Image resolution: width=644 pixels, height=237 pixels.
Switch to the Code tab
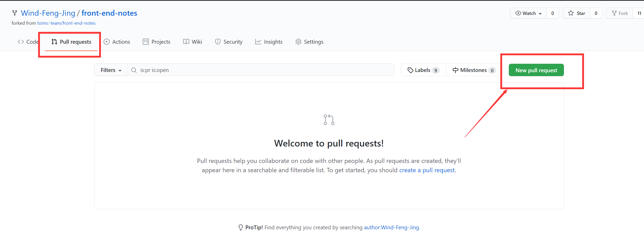28,42
